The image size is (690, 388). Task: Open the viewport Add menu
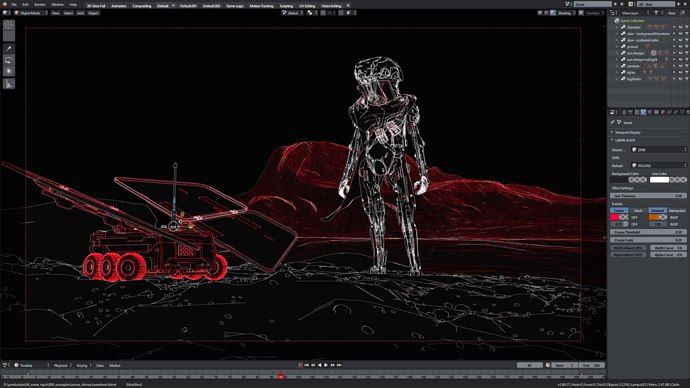coord(81,13)
